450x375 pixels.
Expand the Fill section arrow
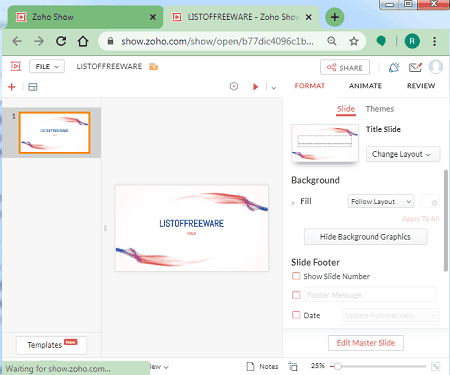pyautogui.click(x=293, y=202)
